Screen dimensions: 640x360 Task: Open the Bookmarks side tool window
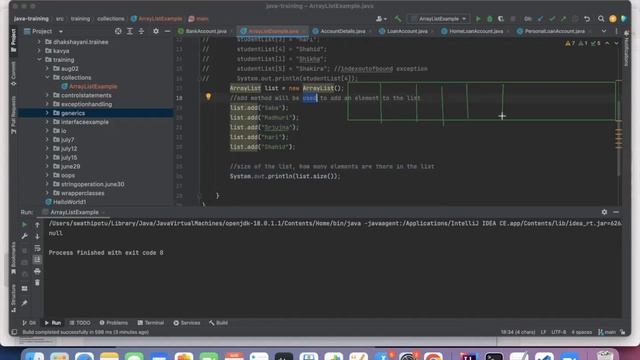[13, 258]
